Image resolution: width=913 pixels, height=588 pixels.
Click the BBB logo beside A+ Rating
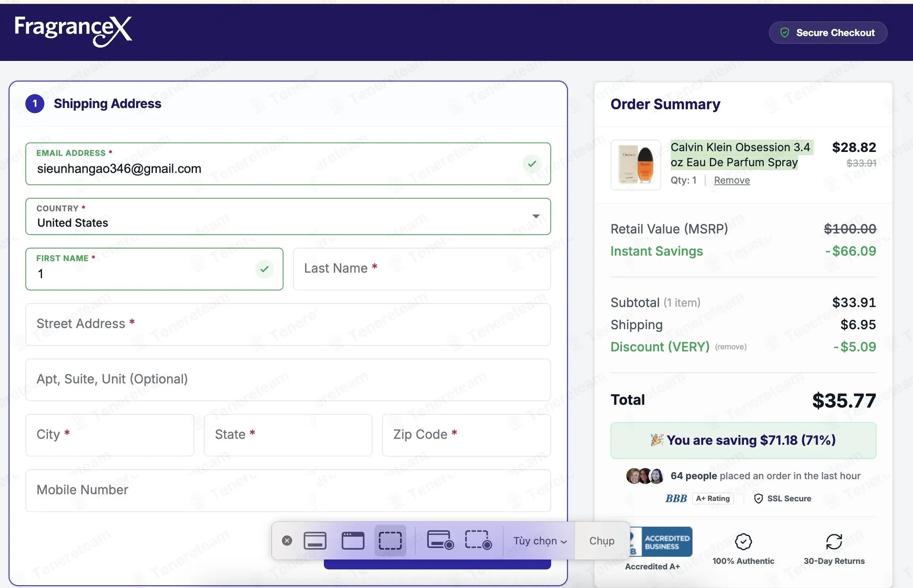point(676,499)
